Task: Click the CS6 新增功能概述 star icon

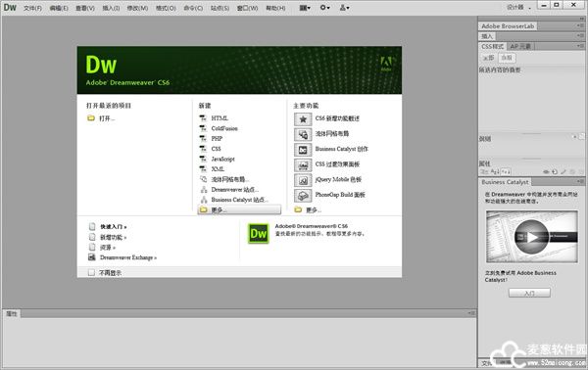Action: pos(303,119)
